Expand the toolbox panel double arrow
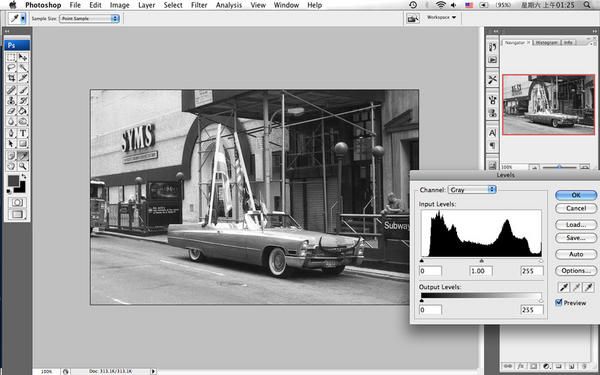This screenshot has height=375, width=600. [7, 31]
